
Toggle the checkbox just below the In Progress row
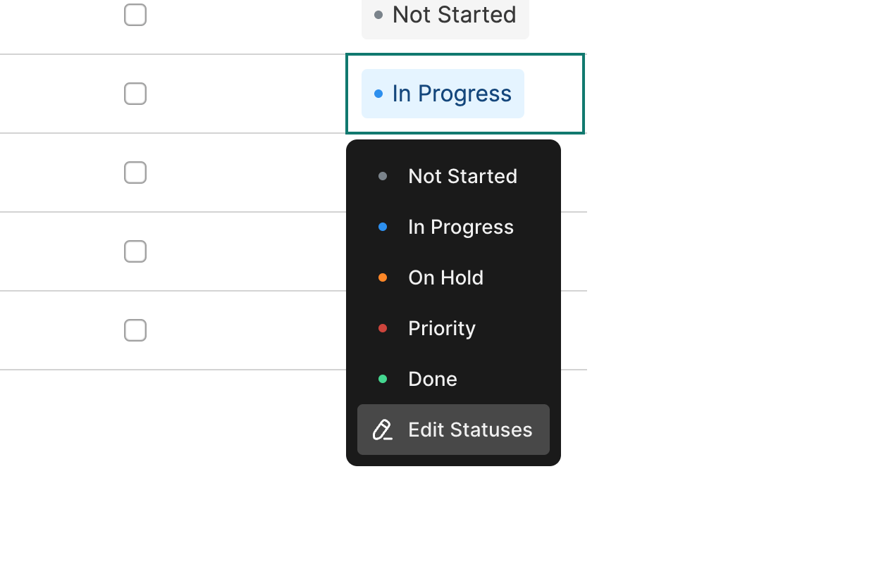135,173
